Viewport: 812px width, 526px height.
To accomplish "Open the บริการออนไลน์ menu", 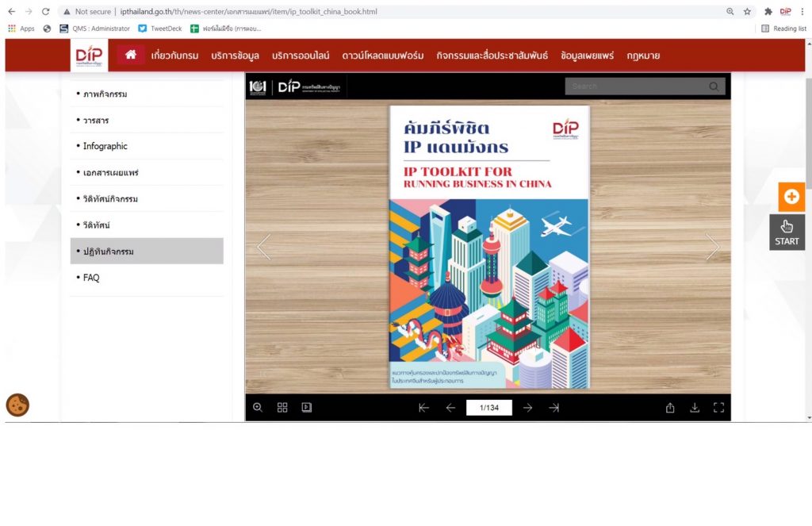I will 301,56.
